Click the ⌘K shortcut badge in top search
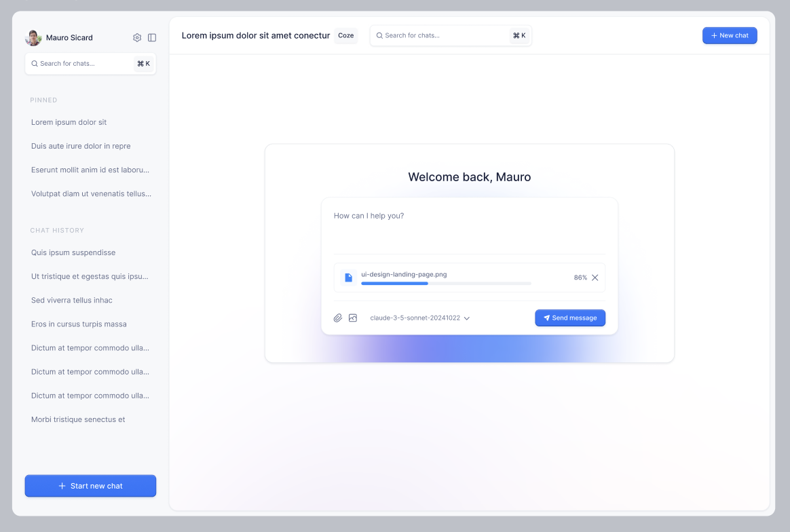 519,36
